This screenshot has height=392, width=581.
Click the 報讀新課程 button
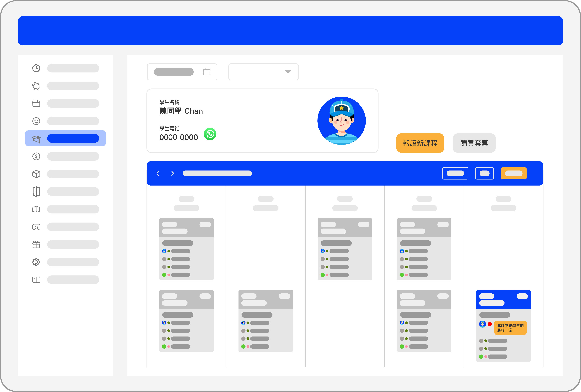pos(420,143)
